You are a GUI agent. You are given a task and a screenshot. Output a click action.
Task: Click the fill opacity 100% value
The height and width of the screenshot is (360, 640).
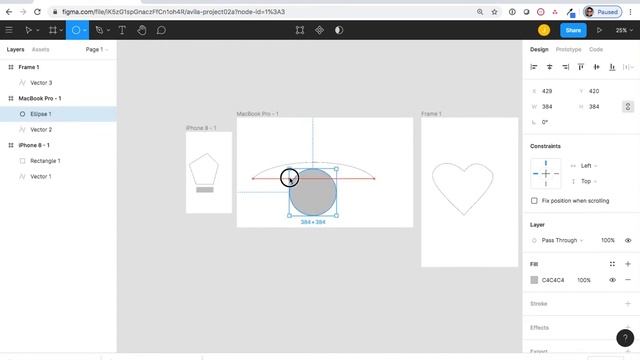(584, 280)
